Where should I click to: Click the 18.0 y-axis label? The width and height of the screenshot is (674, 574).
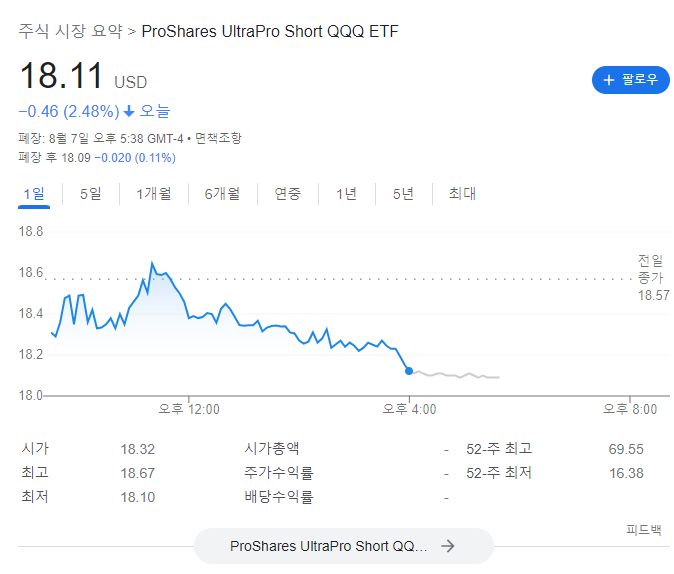(x=30, y=395)
